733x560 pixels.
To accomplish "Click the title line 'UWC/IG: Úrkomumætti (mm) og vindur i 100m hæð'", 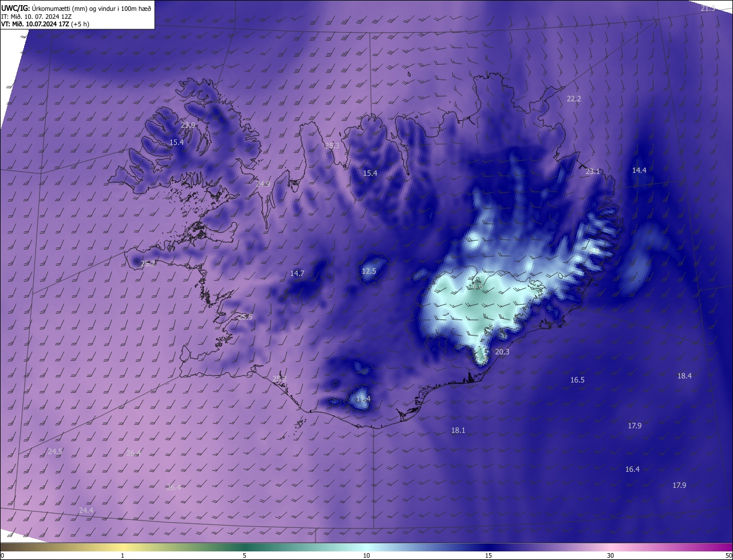I will tap(76, 8).
